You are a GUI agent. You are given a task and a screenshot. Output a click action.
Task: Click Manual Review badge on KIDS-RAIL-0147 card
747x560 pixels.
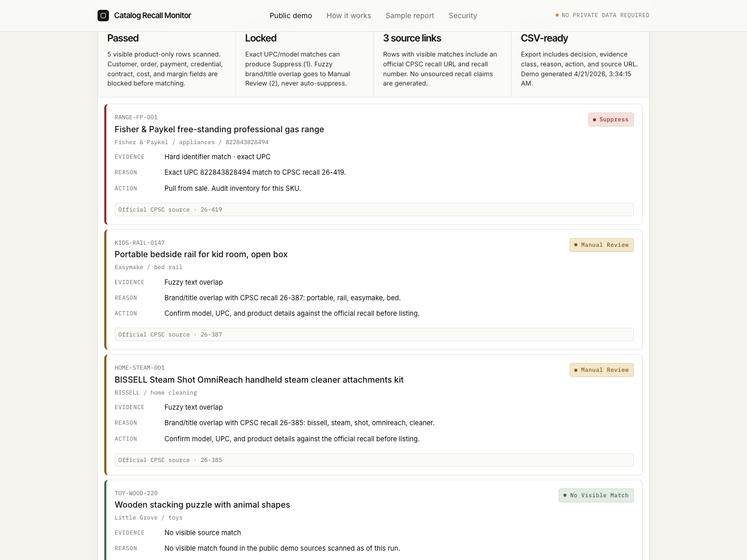(x=601, y=245)
